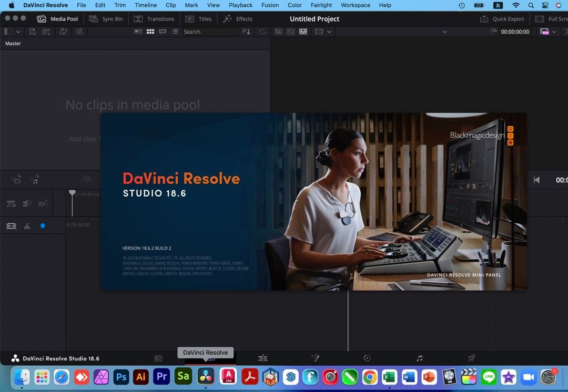Open the bin sort order dropdown
Screen dimensions: 568x392
246,32
